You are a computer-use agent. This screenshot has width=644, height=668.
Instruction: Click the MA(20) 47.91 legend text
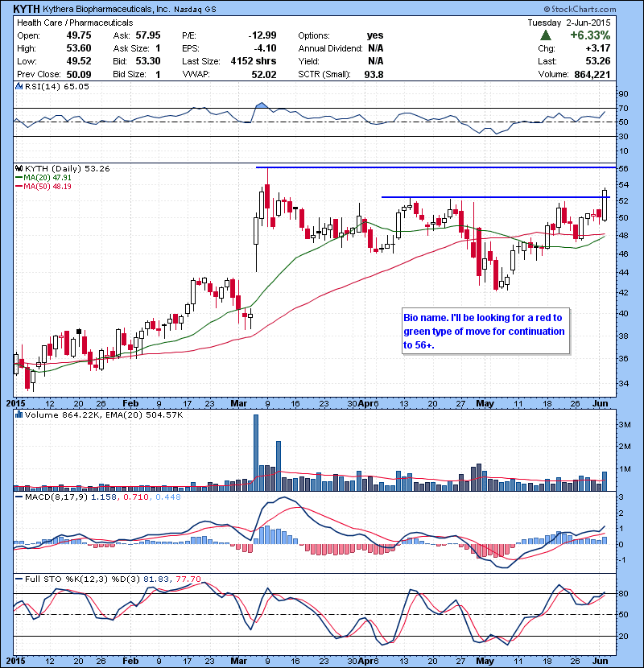[47, 178]
